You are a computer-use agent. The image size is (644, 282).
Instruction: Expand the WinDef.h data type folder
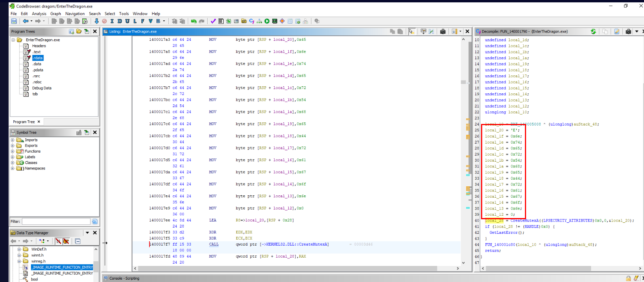click(x=19, y=249)
